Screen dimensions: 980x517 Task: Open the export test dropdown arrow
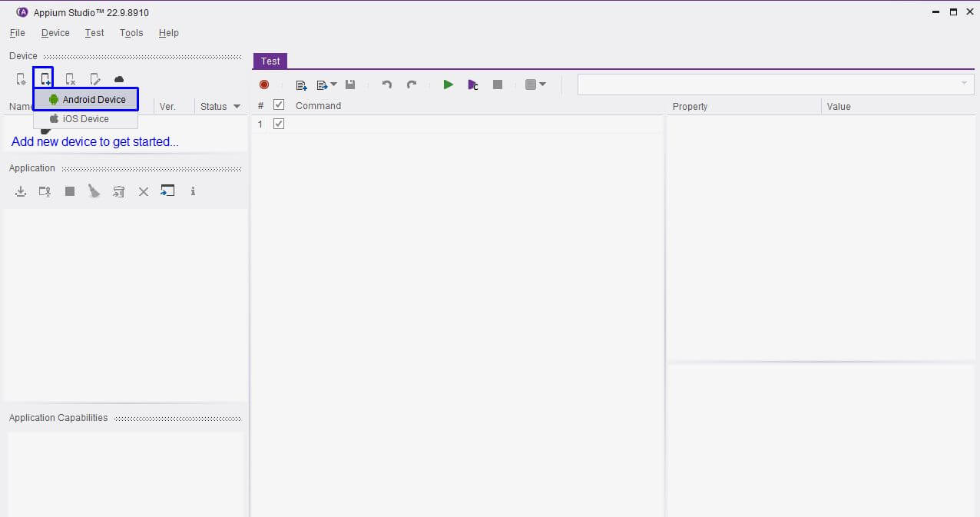[333, 85]
